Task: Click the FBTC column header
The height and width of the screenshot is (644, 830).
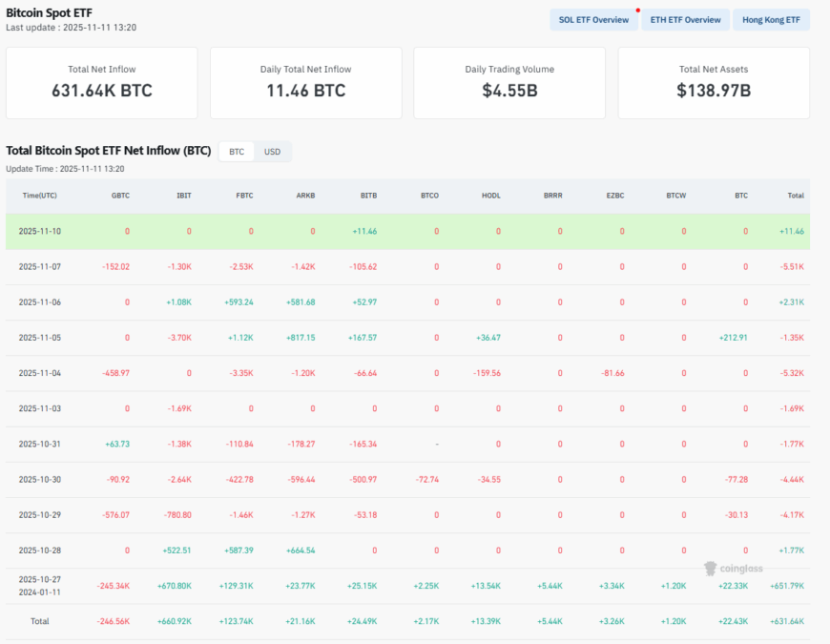Action: pos(244,196)
